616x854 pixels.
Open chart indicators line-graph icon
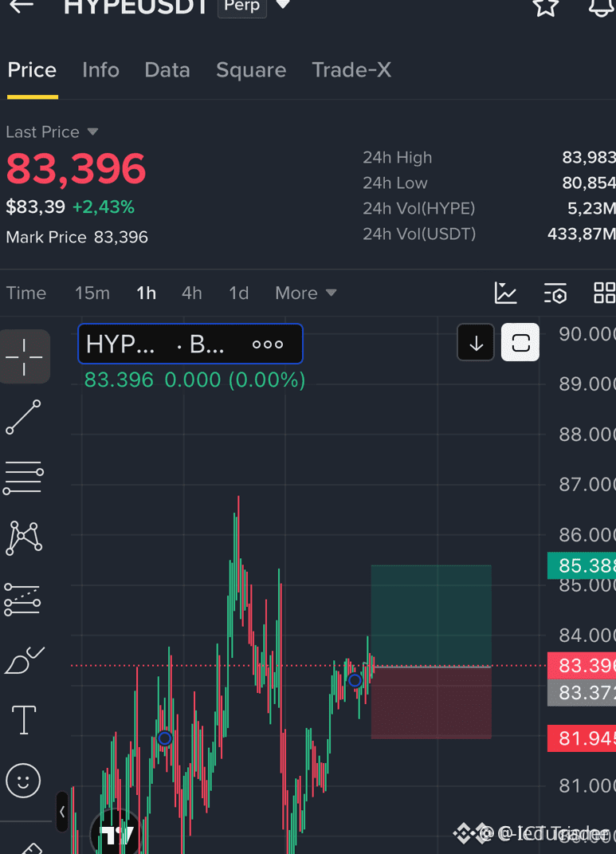pos(505,293)
